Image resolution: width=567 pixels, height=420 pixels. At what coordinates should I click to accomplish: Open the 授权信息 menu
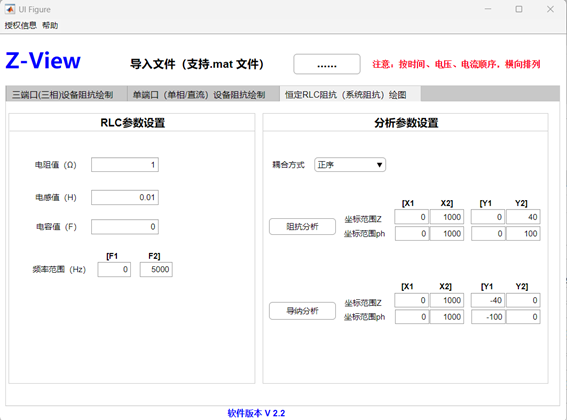coord(21,25)
